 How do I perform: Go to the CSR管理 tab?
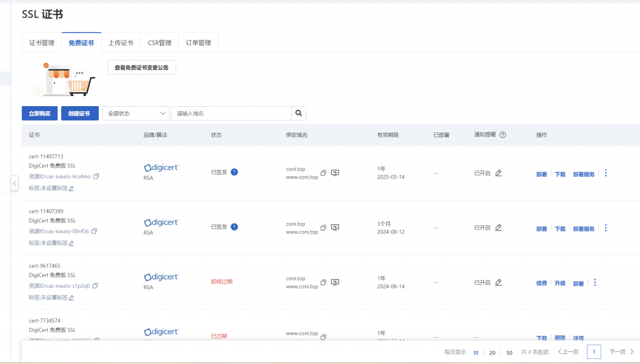tap(159, 43)
